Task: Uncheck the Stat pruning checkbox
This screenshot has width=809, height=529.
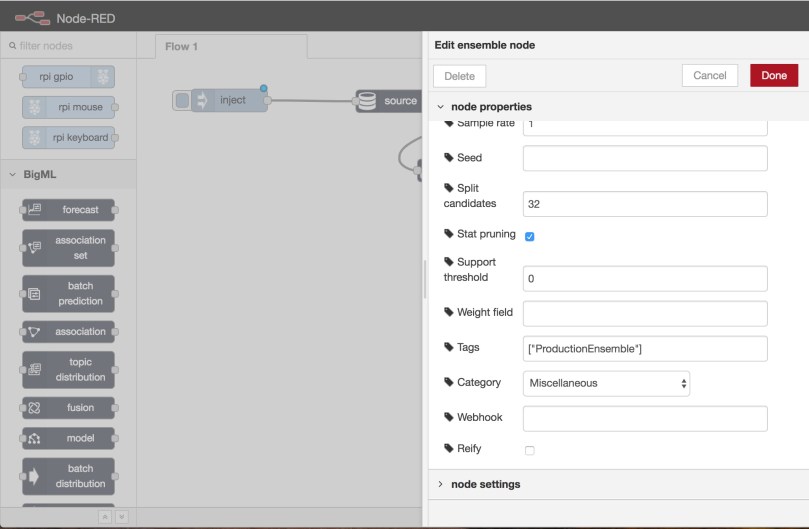Action: pyautogui.click(x=529, y=236)
